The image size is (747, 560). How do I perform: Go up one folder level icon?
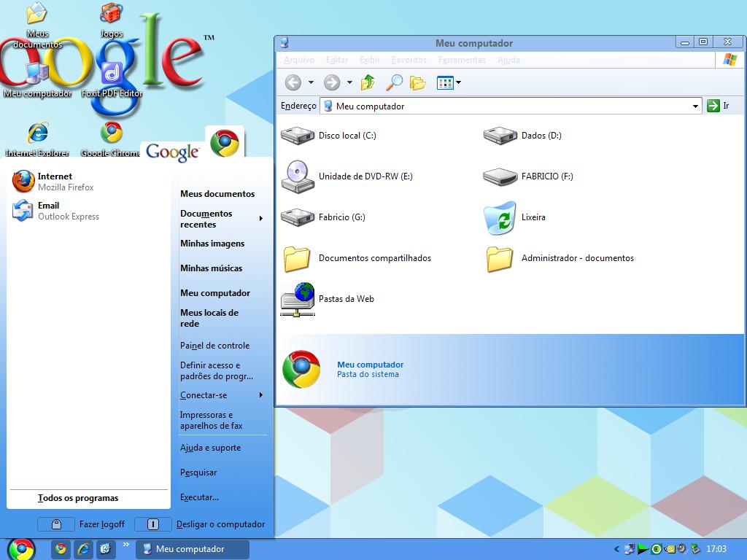click(x=368, y=82)
